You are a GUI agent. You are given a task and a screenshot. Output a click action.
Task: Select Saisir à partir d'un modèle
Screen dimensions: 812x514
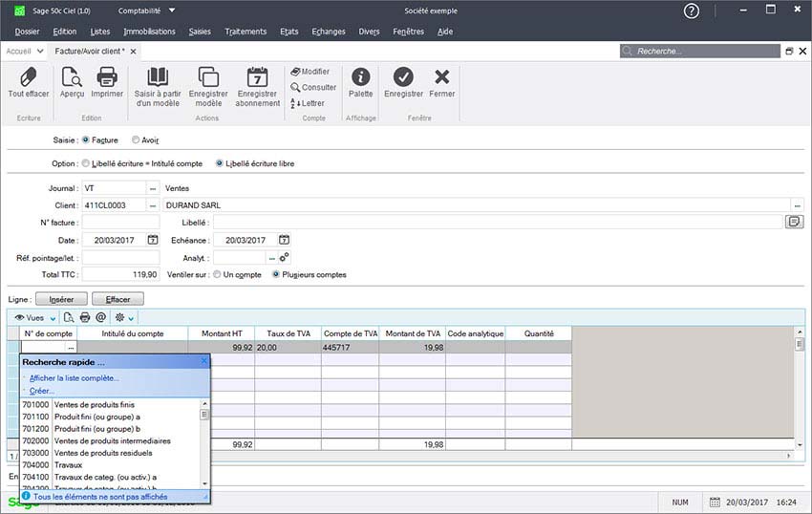[157, 78]
